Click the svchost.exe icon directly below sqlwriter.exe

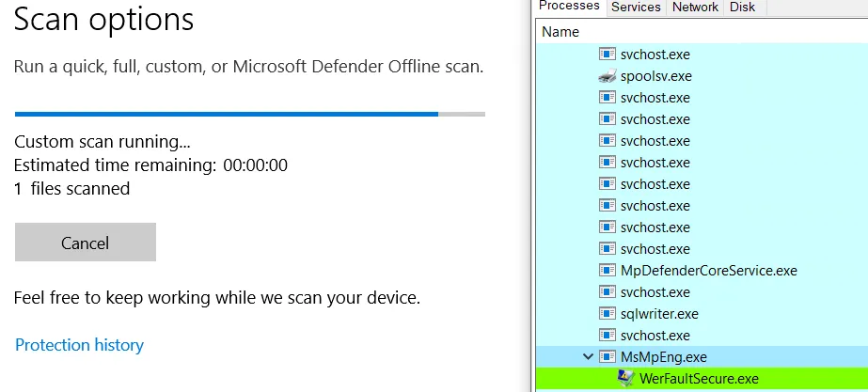coord(607,336)
